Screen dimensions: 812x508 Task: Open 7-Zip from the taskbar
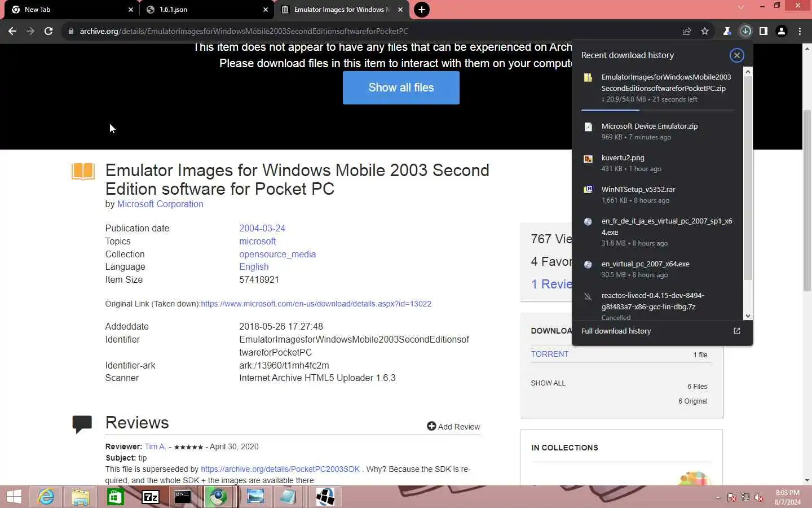click(150, 497)
